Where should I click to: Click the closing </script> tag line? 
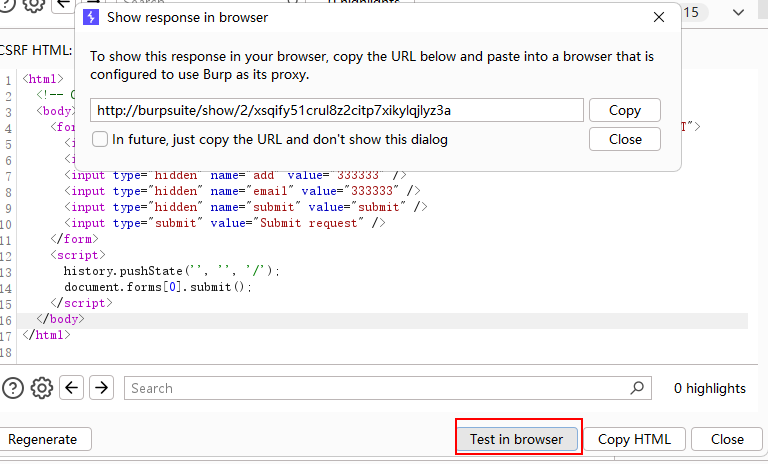81,303
